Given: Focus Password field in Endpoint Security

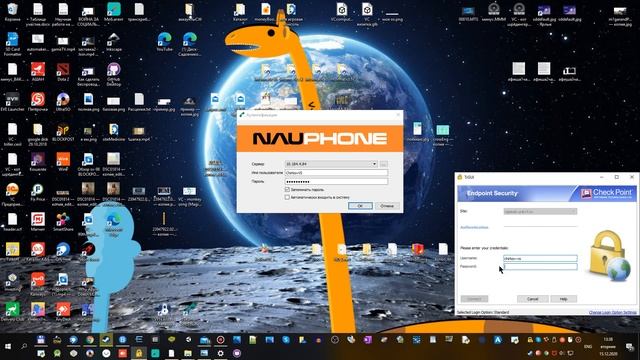Looking at the screenshot, I should [x=540, y=267].
